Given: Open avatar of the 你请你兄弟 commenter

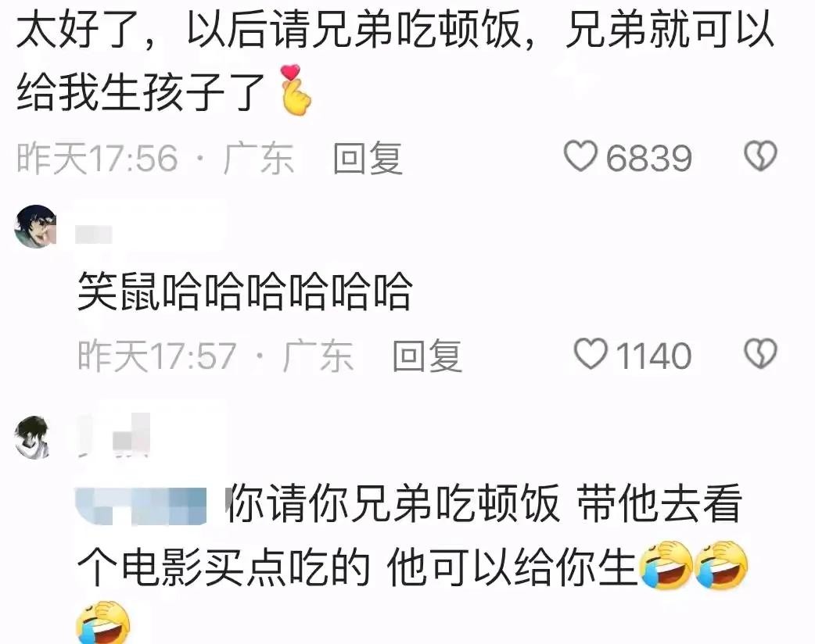Looking at the screenshot, I should [32, 438].
